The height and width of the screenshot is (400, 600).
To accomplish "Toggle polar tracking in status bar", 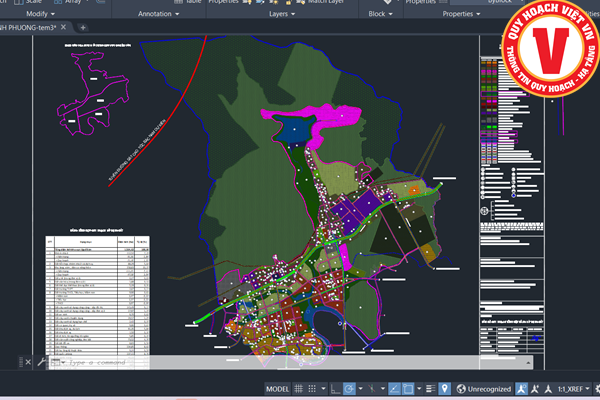I will coord(348,388).
